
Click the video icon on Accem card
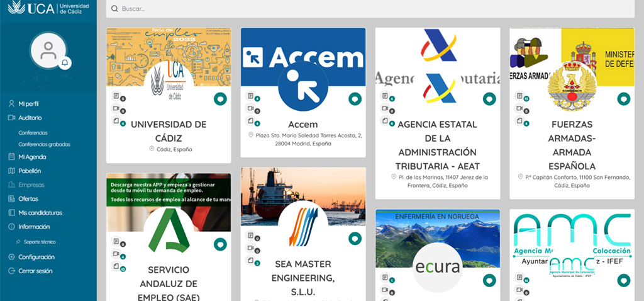click(250, 110)
